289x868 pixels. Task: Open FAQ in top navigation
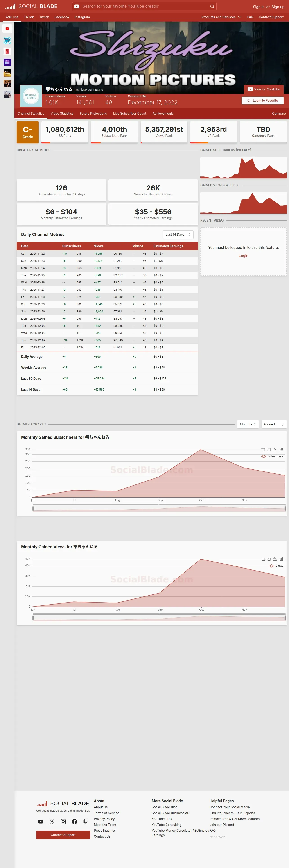[x=250, y=17]
